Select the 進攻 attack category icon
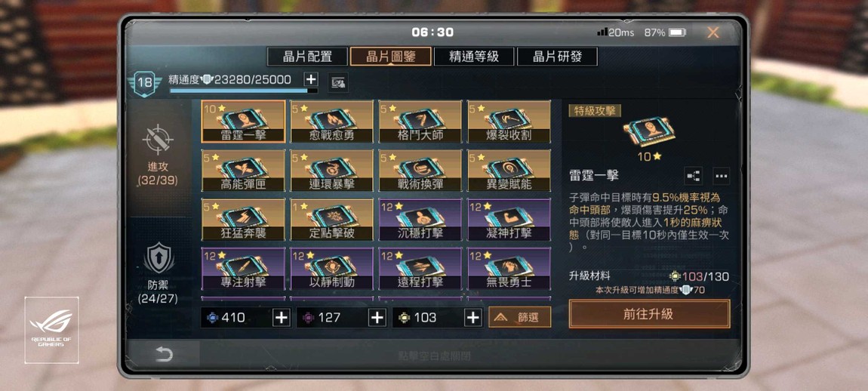 (158, 139)
